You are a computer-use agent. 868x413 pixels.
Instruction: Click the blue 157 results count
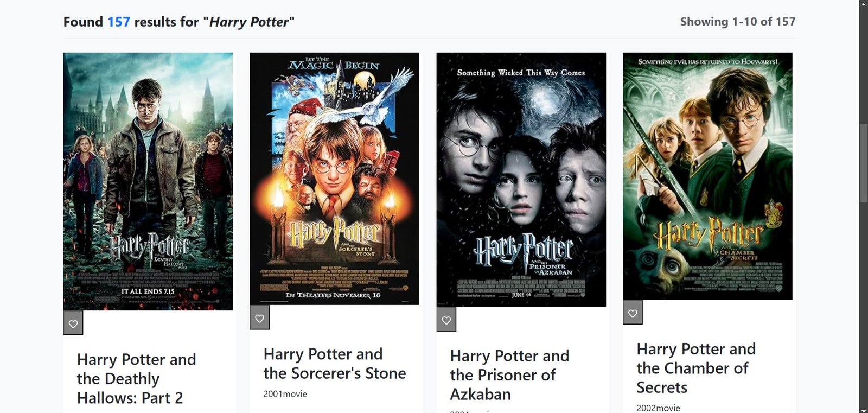pyautogui.click(x=119, y=22)
